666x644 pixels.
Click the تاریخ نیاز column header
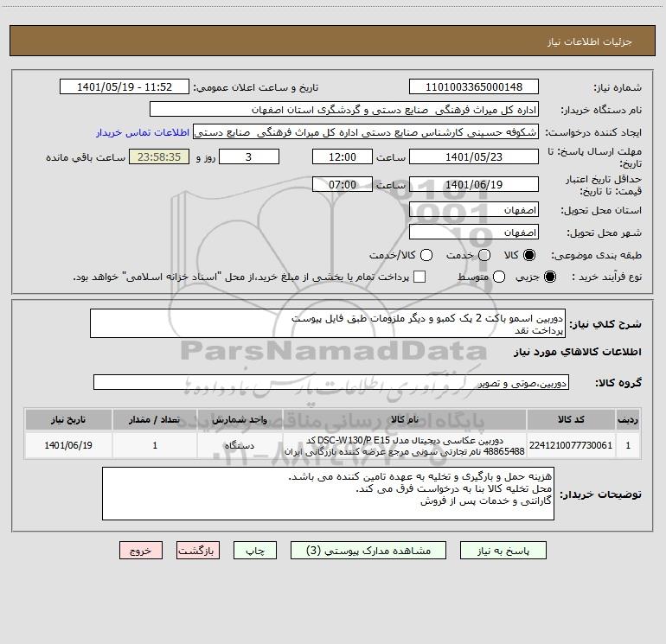point(68,420)
